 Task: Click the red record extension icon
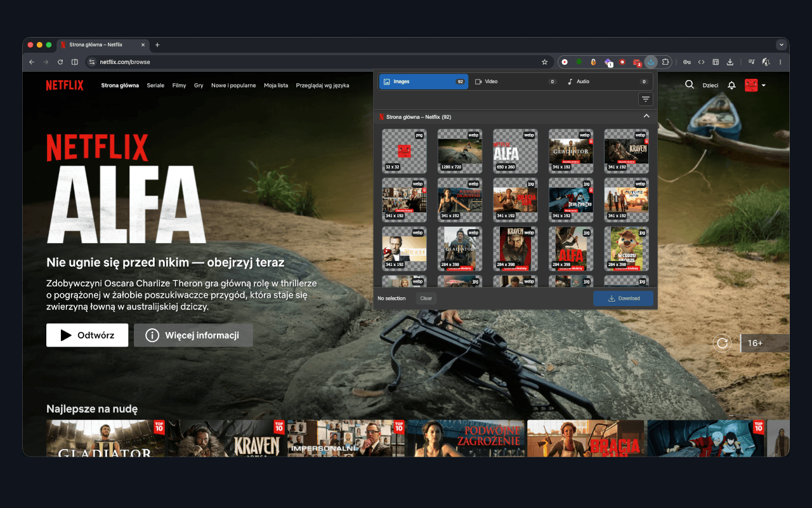(565, 62)
